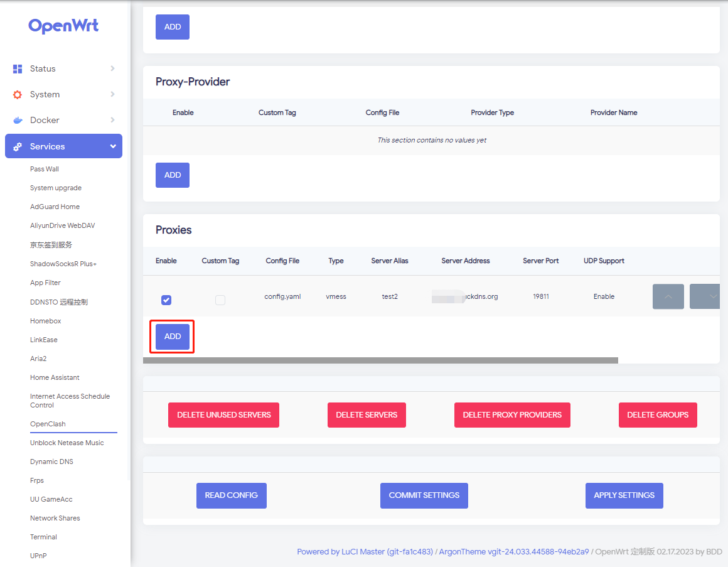Viewport: 728px width, 567px height.
Task: Open Network Shares menu entry
Action: pos(55,518)
